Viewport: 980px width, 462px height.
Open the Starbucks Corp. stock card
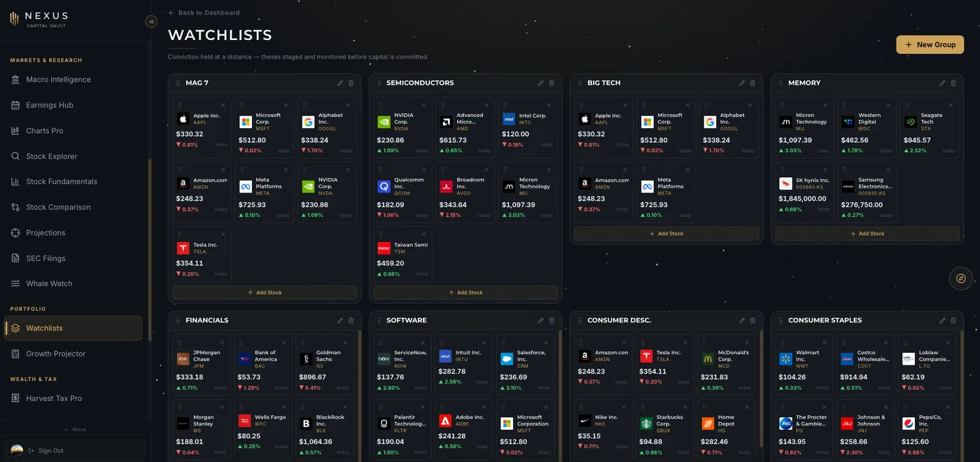[666, 430]
